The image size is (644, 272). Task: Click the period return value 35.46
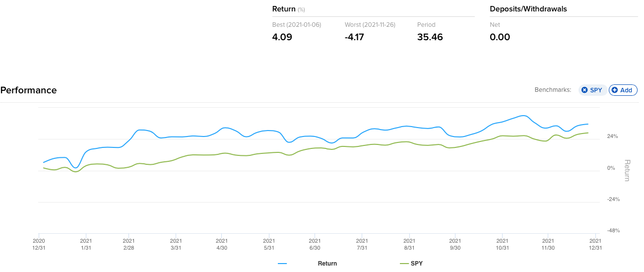(430, 37)
